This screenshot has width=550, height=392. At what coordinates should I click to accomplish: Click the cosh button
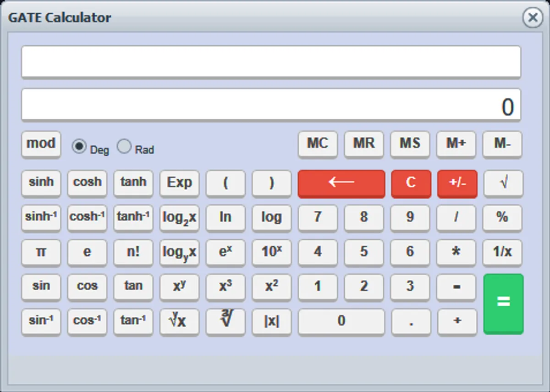click(87, 183)
